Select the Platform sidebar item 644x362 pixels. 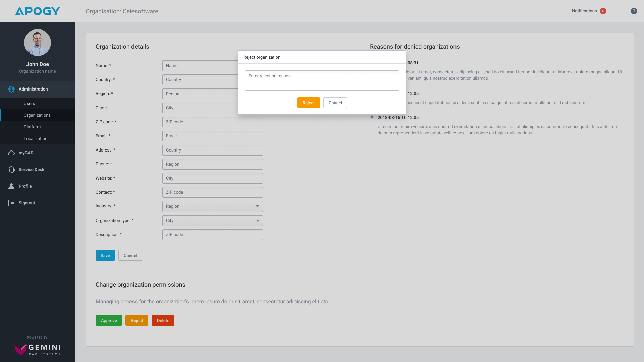(32, 127)
